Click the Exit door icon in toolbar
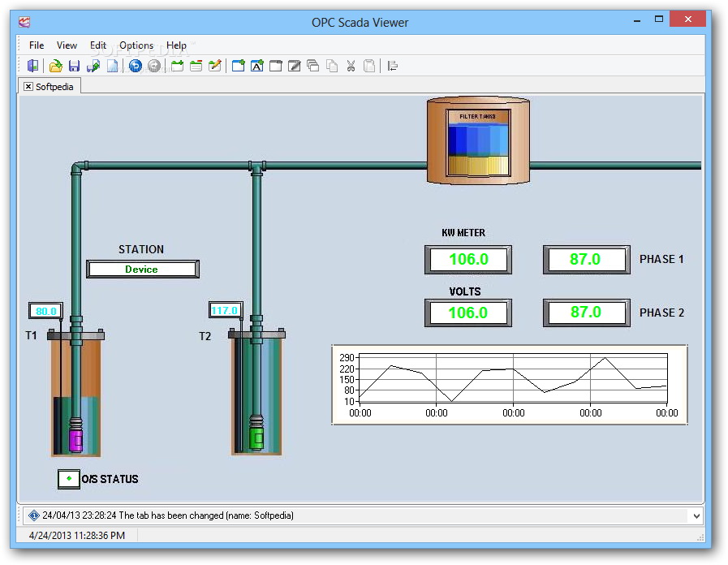The image size is (728, 565). pyautogui.click(x=33, y=67)
